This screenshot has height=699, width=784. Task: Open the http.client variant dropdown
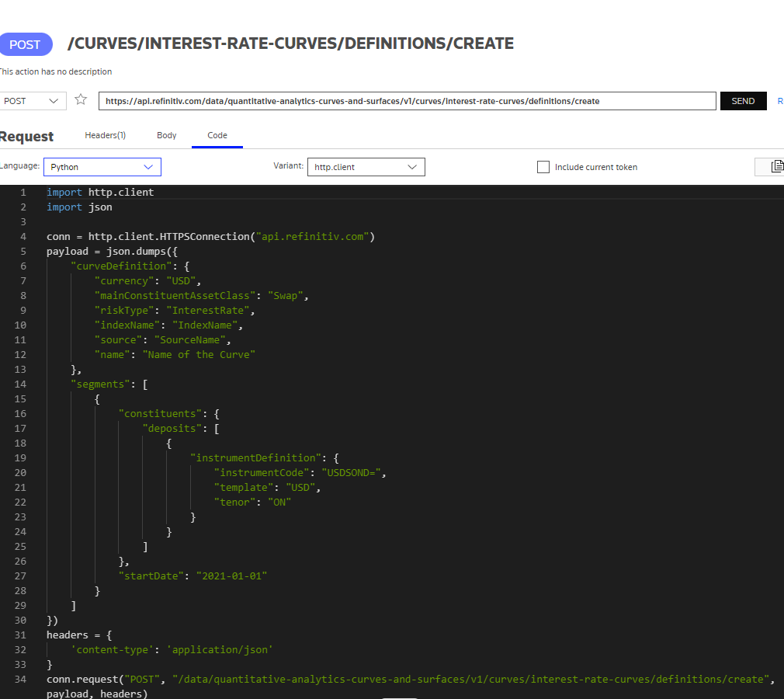point(366,167)
